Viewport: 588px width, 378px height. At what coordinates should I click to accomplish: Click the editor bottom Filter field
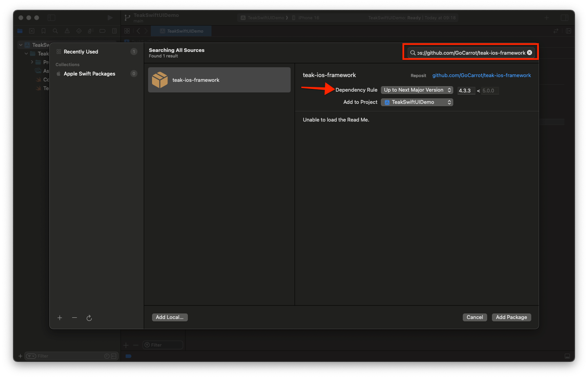point(163,345)
